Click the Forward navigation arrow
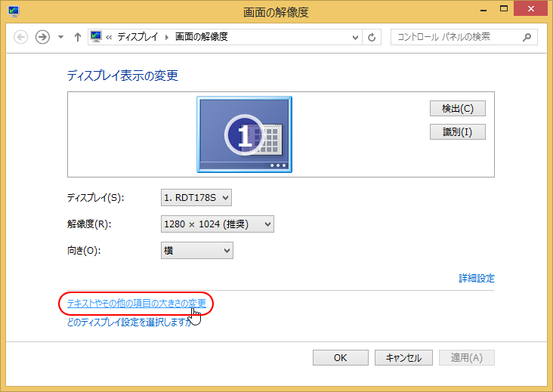This screenshot has height=392, width=553. pos(42,37)
